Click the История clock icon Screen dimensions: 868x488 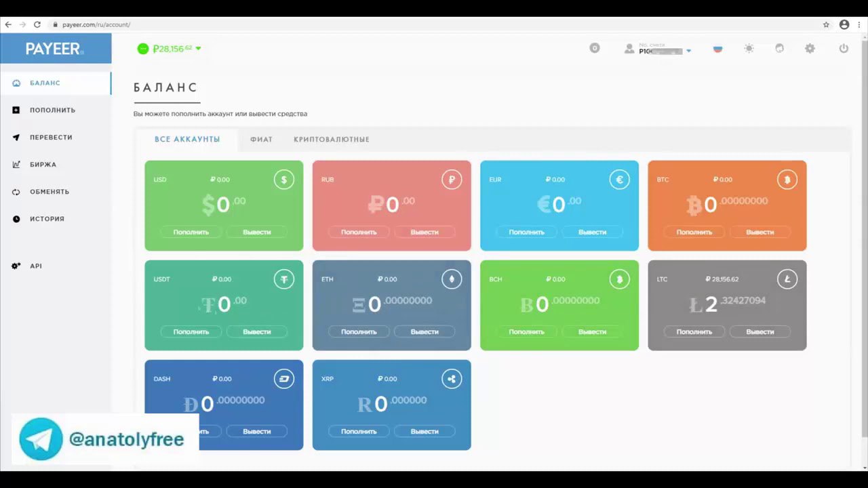pyautogui.click(x=16, y=219)
